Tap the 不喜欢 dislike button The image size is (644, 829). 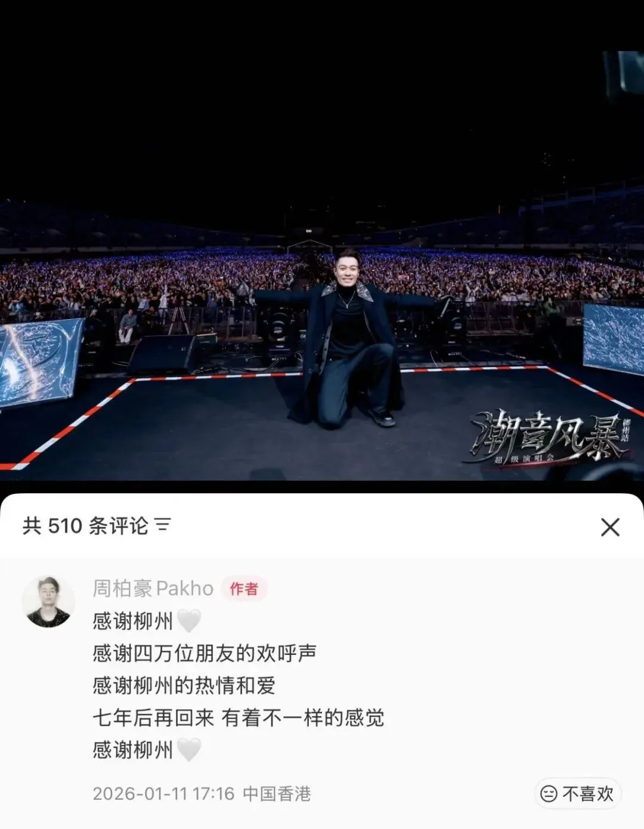tap(578, 794)
